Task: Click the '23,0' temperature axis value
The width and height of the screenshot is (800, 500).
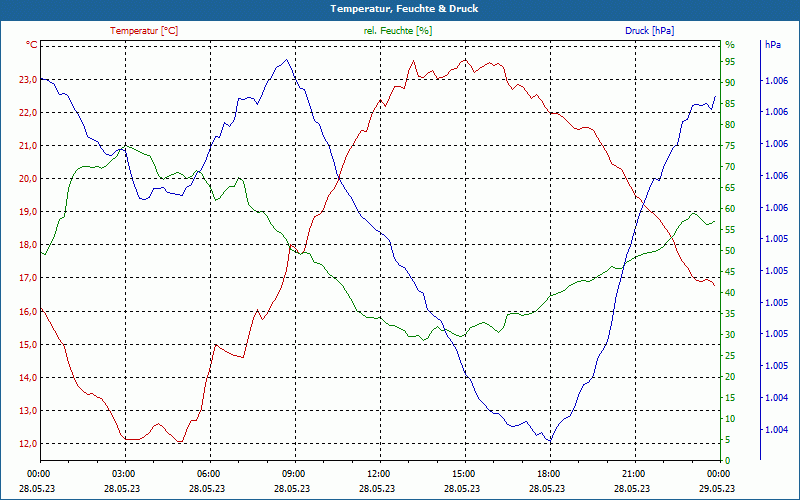Action: [28, 80]
